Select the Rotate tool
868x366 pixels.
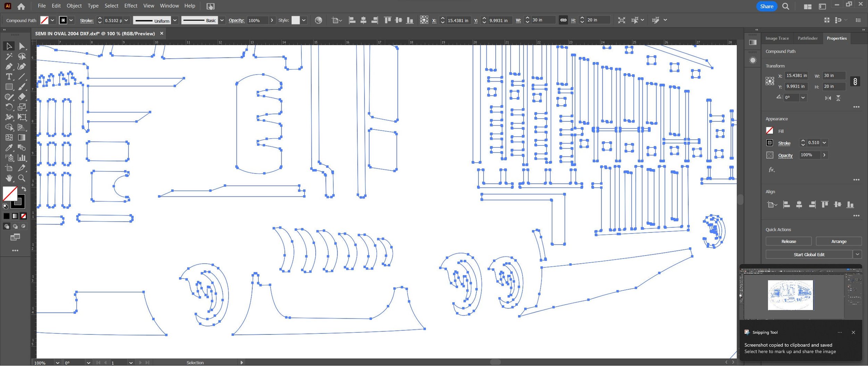(x=9, y=107)
